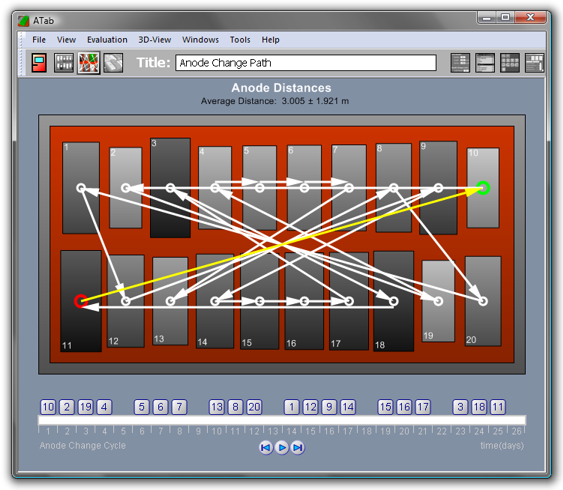This screenshot has height=490, width=563.
Task: Select the anode change path toolbar icon
Action: click(x=89, y=63)
